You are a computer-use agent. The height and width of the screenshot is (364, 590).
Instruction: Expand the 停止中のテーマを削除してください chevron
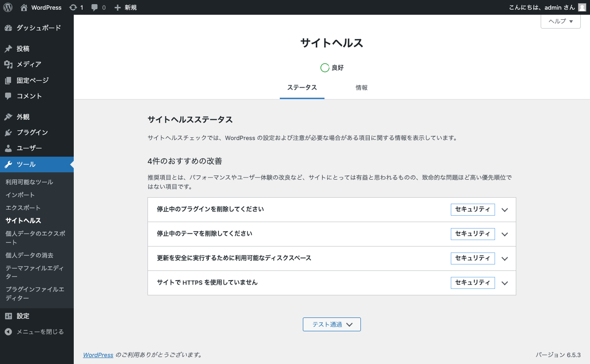505,234
